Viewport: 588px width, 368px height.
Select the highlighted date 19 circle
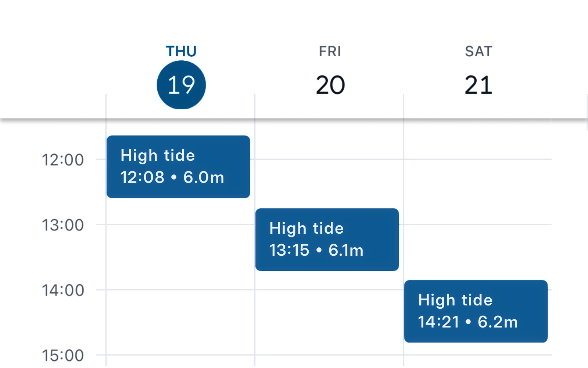[x=181, y=85]
